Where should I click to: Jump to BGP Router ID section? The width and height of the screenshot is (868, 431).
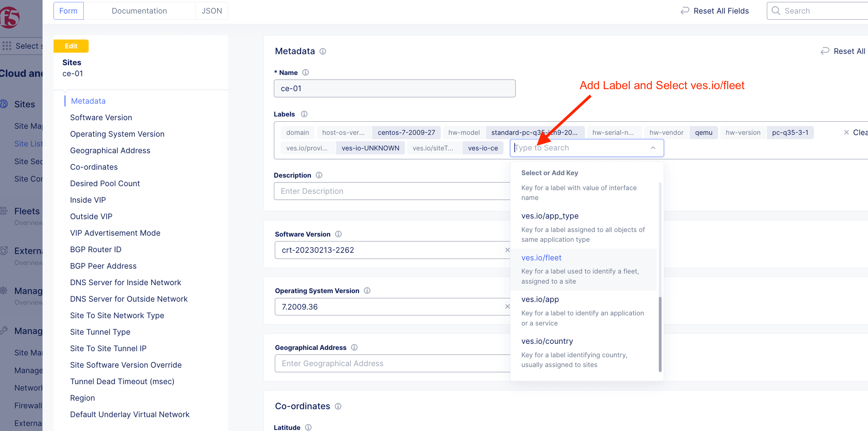click(x=95, y=249)
